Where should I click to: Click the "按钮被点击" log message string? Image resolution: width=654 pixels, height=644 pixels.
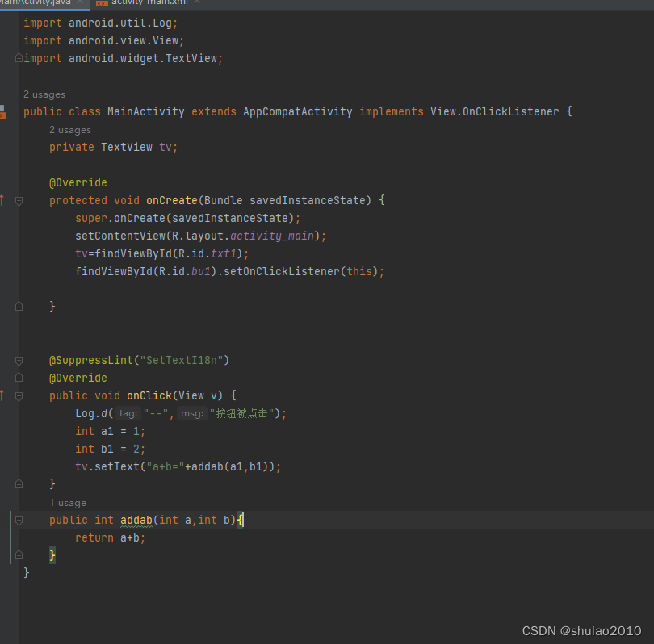tap(241, 413)
